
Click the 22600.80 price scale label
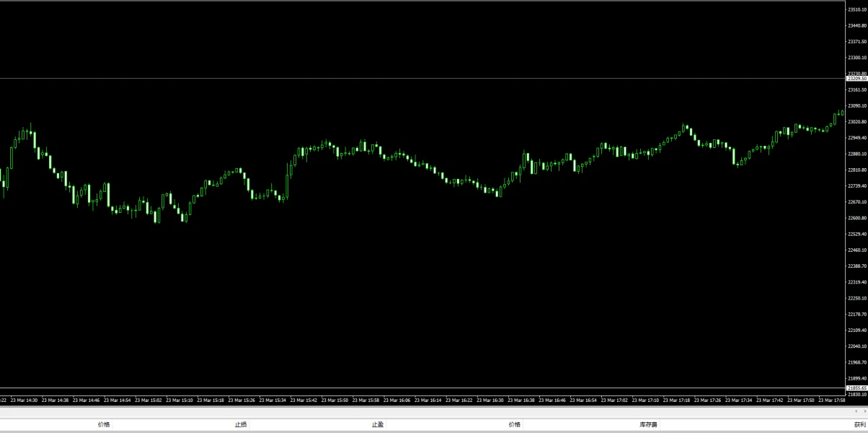tap(857, 218)
